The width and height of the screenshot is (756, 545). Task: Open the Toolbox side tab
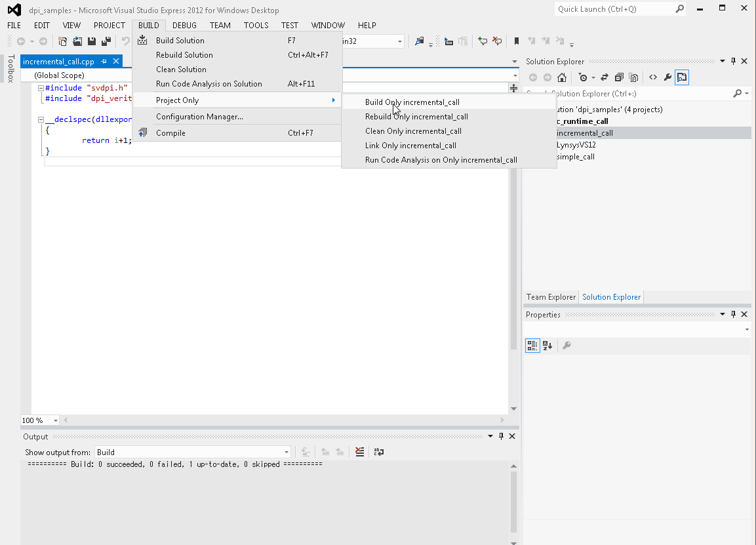point(11,68)
